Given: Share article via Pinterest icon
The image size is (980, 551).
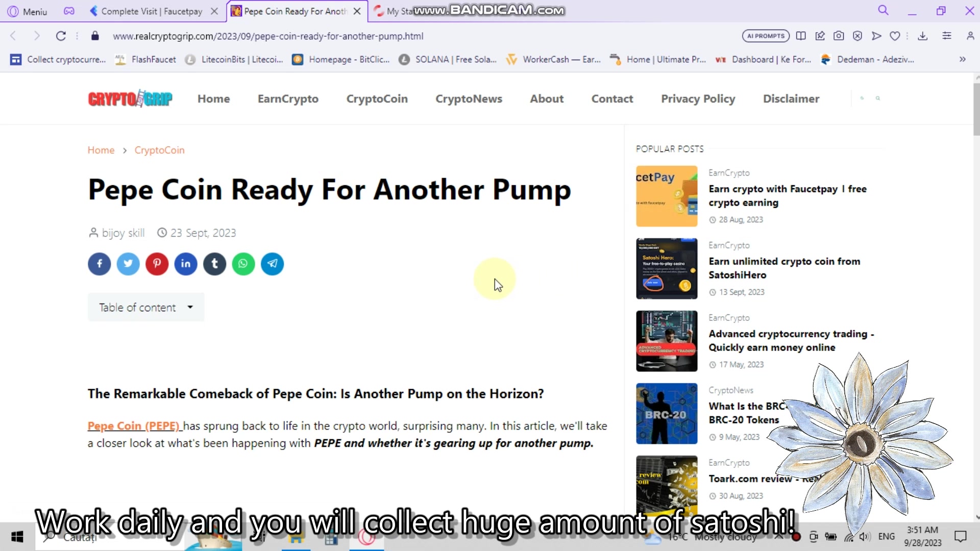Looking at the screenshot, I should [x=157, y=264].
